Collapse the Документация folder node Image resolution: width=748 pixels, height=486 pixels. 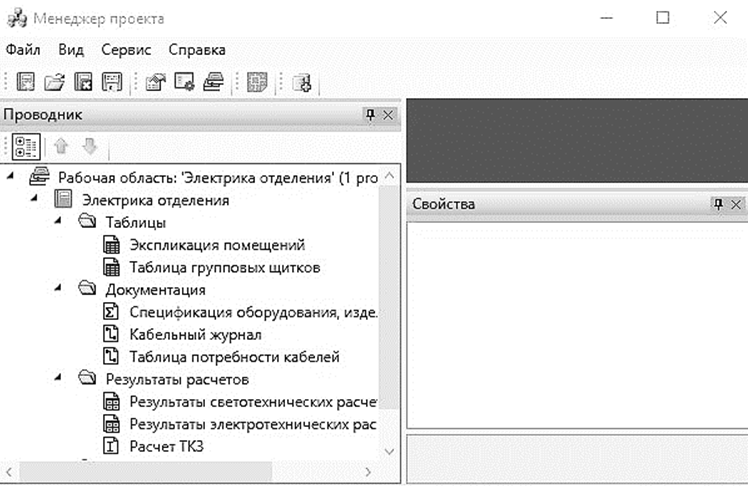[x=60, y=290]
